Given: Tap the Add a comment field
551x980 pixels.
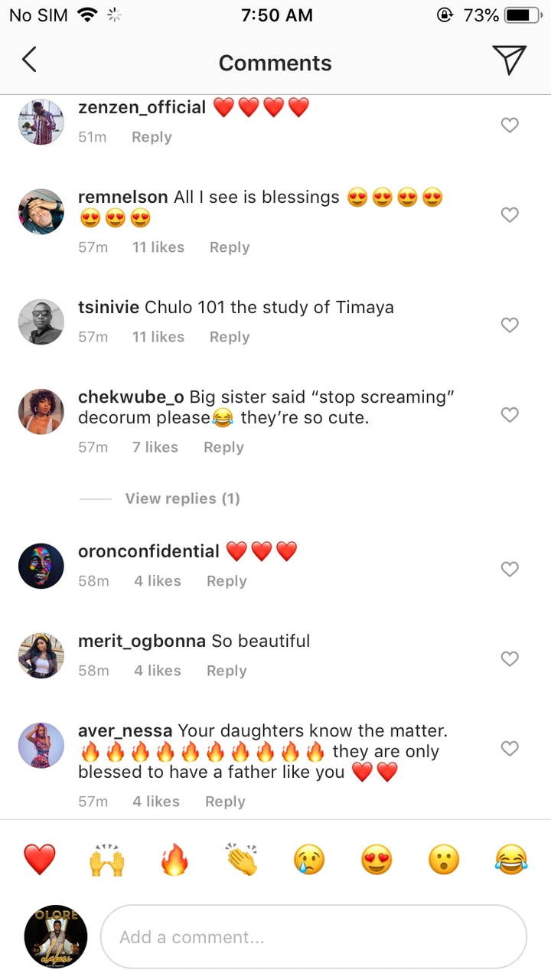Looking at the screenshot, I should pos(314,937).
